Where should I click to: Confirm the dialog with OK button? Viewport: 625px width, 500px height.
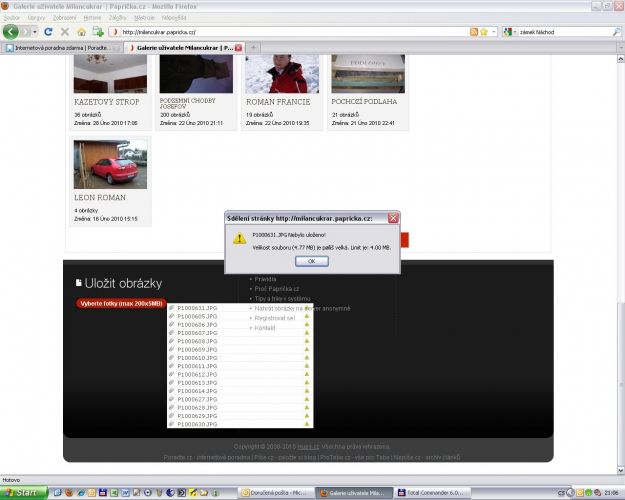(x=312, y=261)
